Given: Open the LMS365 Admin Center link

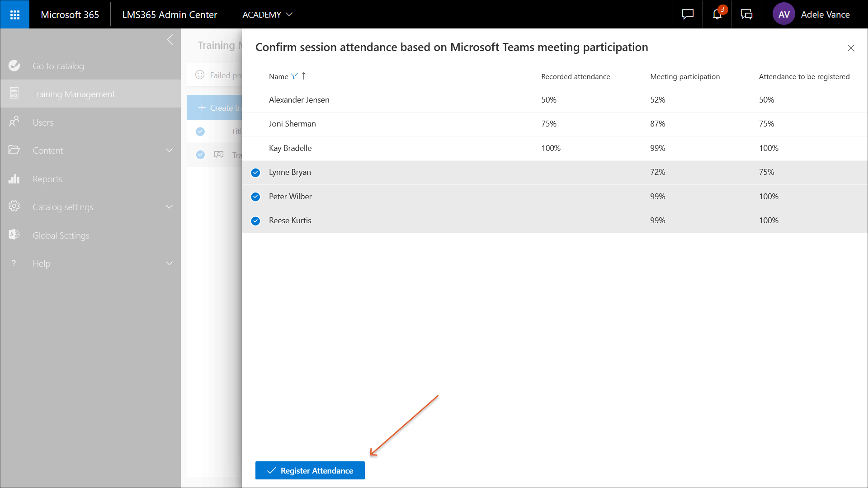Looking at the screenshot, I should coord(170,14).
